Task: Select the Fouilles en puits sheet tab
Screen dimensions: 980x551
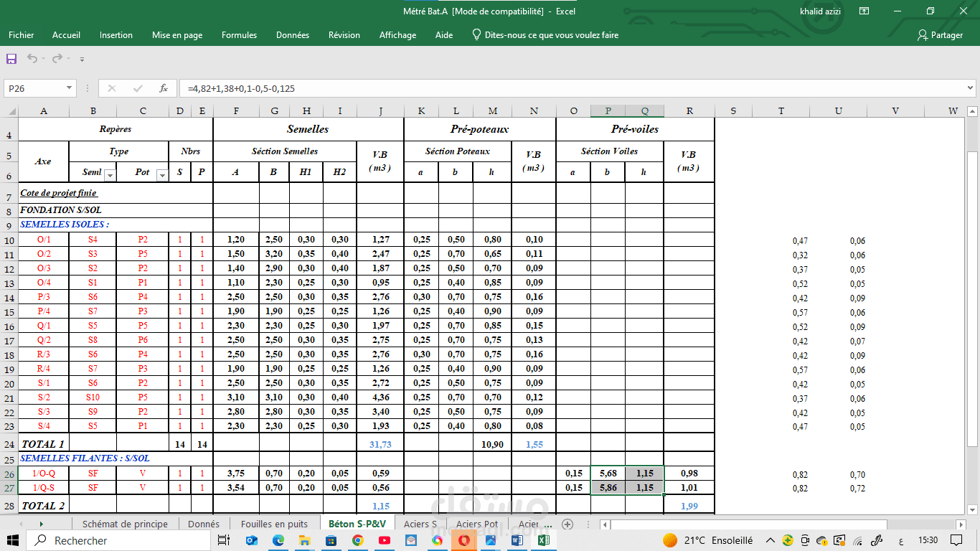Action: click(x=274, y=524)
